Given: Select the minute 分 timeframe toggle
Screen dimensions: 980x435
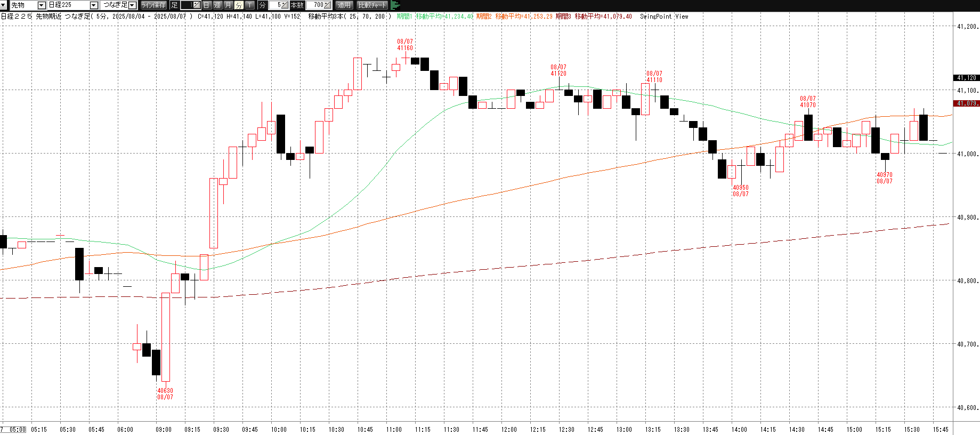Looking at the screenshot, I should point(239,5).
